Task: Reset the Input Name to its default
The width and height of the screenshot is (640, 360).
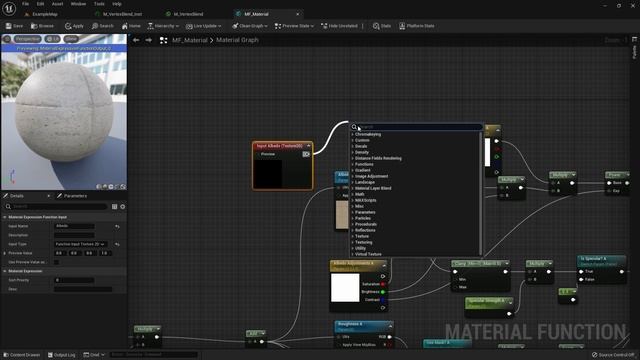Action: 118,226
